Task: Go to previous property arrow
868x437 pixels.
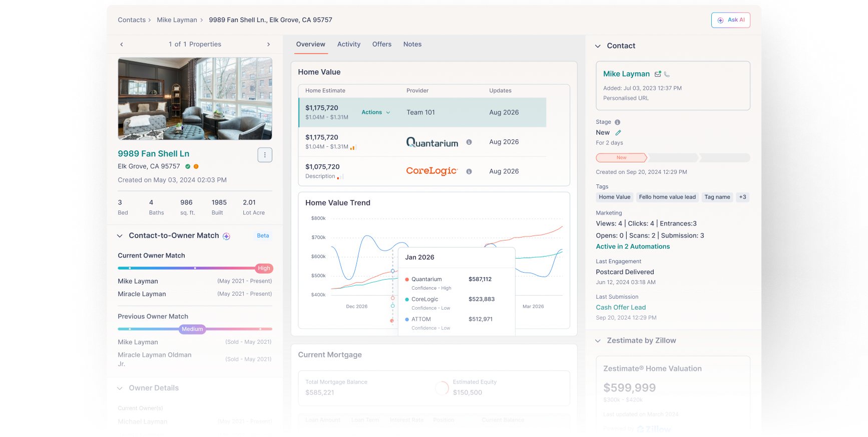Action: click(122, 45)
